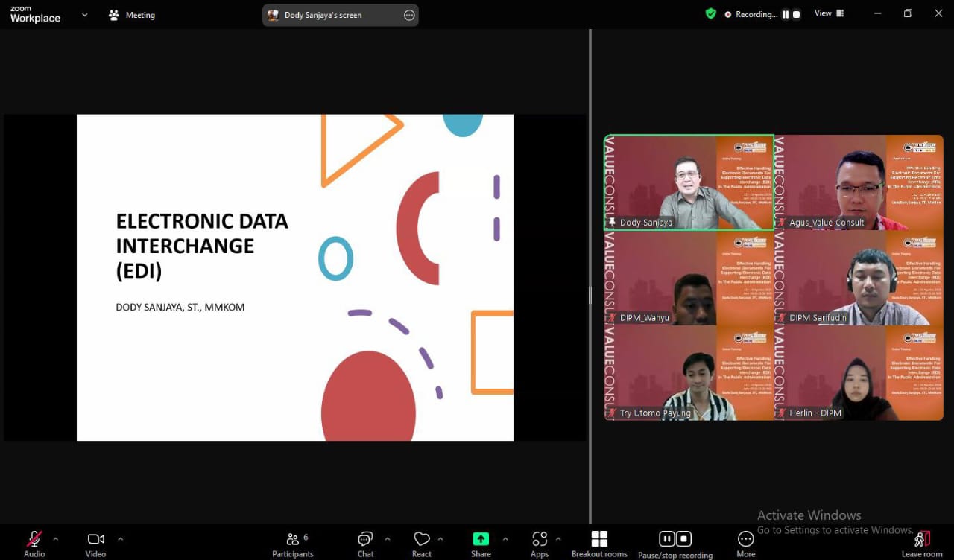
Task: Click the muted mic icon beside Agus_Value Consult
Action: pos(782,223)
